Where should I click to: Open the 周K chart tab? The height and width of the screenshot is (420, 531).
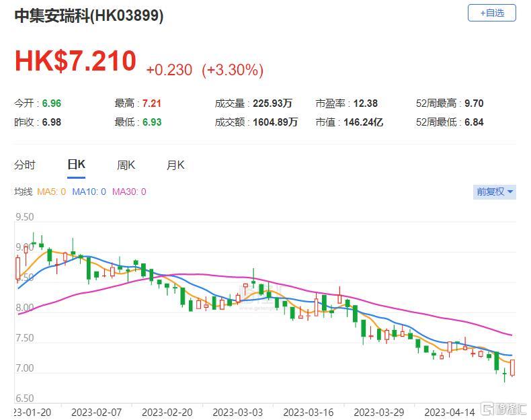point(126,165)
